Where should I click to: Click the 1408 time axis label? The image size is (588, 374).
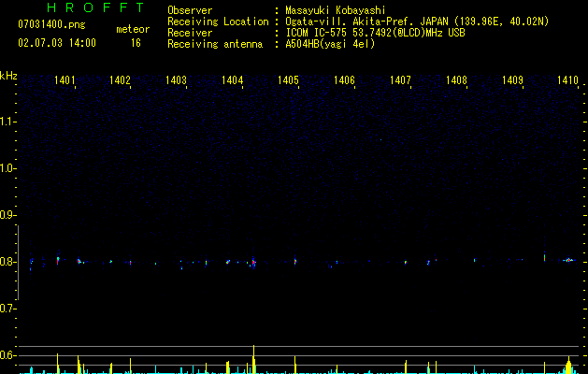[x=456, y=79]
